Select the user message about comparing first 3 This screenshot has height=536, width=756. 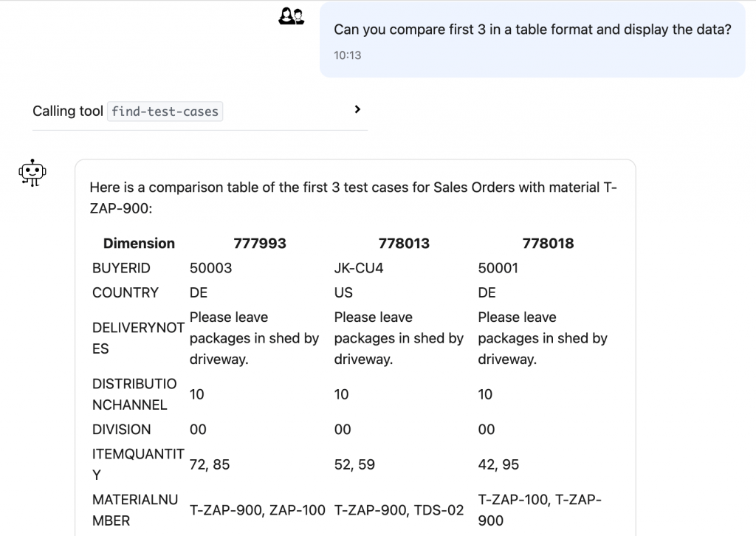[532, 30]
